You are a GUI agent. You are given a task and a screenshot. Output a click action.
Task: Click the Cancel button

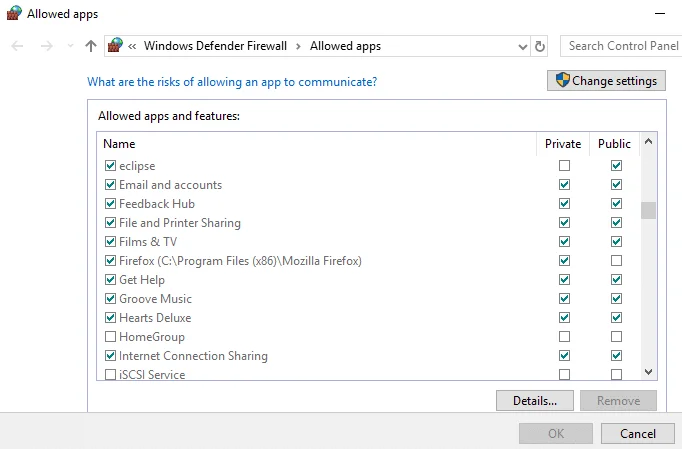coord(638,433)
